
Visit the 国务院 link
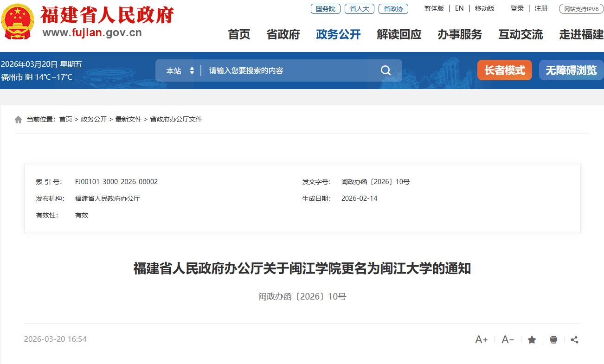[x=325, y=9]
